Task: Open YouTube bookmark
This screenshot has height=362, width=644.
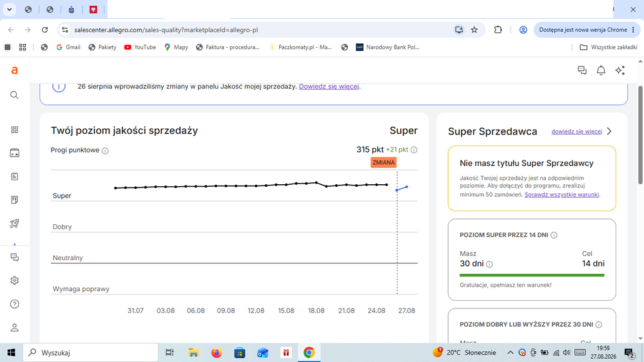Action: 140,47
